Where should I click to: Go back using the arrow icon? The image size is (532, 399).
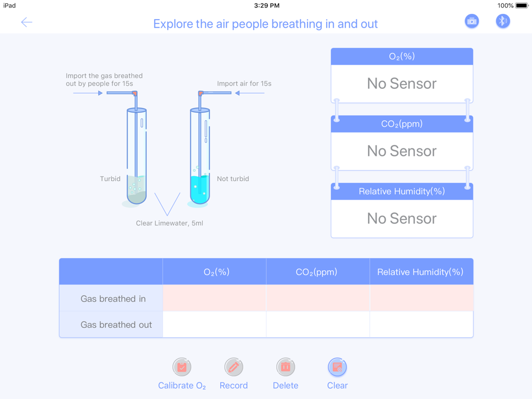click(27, 22)
